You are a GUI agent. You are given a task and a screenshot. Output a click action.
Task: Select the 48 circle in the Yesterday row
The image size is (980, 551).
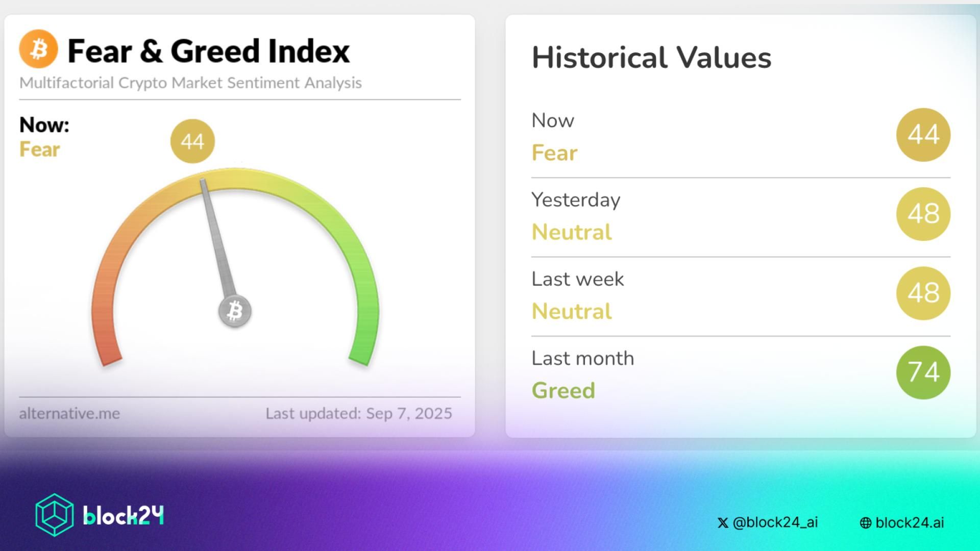click(923, 214)
